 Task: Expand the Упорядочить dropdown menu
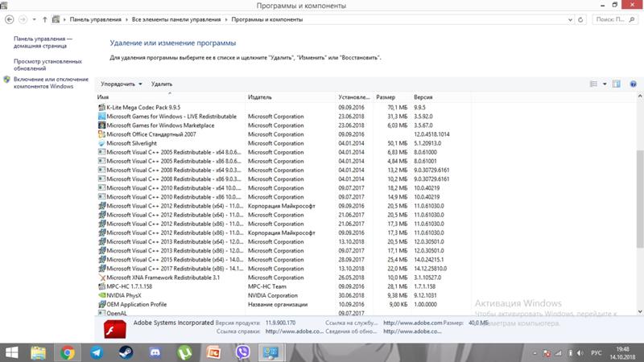[x=122, y=84]
